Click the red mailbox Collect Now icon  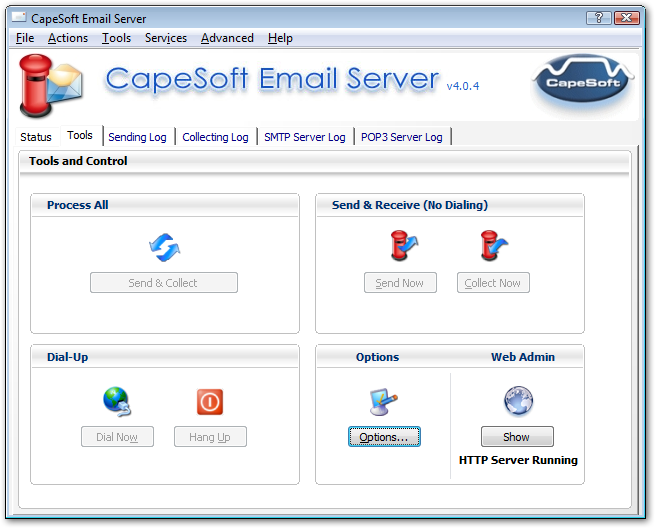coord(494,246)
